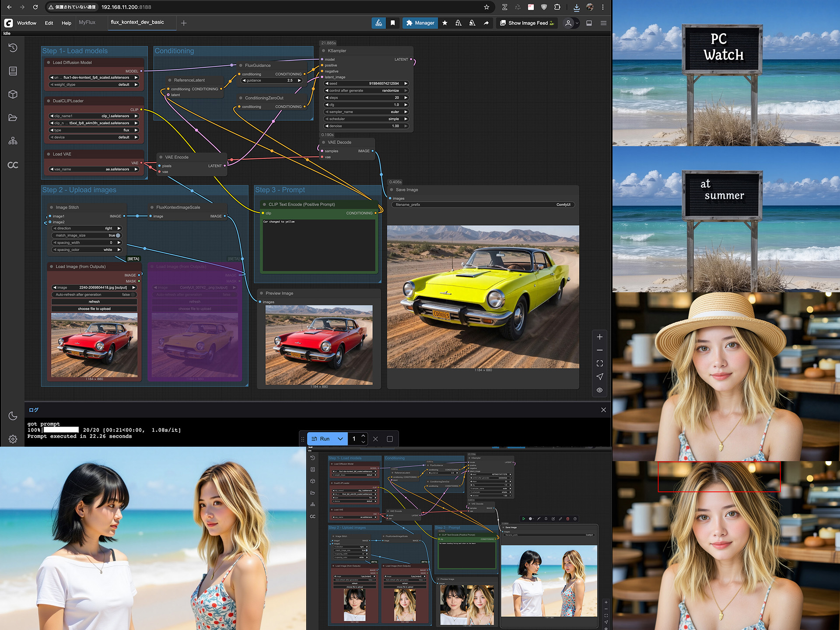Click the fit view canvas icon
This screenshot has width=840, height=630.
(x=599, y=363)
